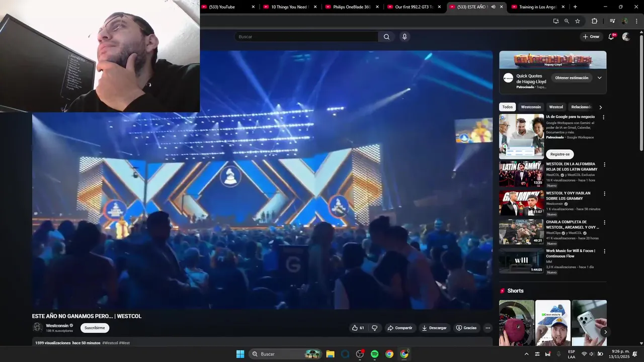Open options for Charla completa video

(604, 222)
